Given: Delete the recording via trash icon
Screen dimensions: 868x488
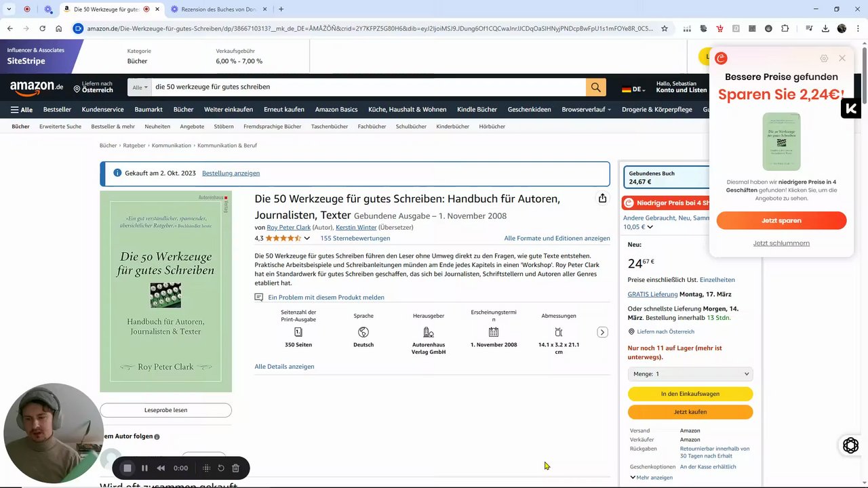Looking at the screenshot, I should [235, 468].
